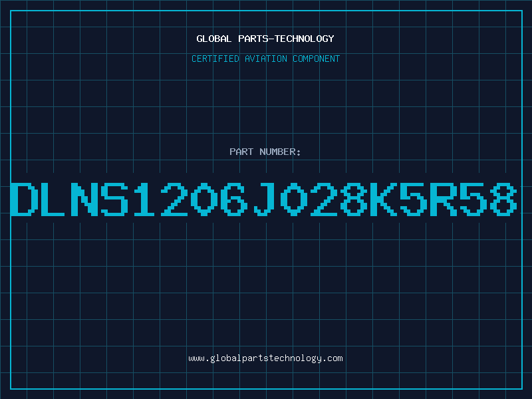
Task: Click the letter S in the part number
Action: coord(114,199)
